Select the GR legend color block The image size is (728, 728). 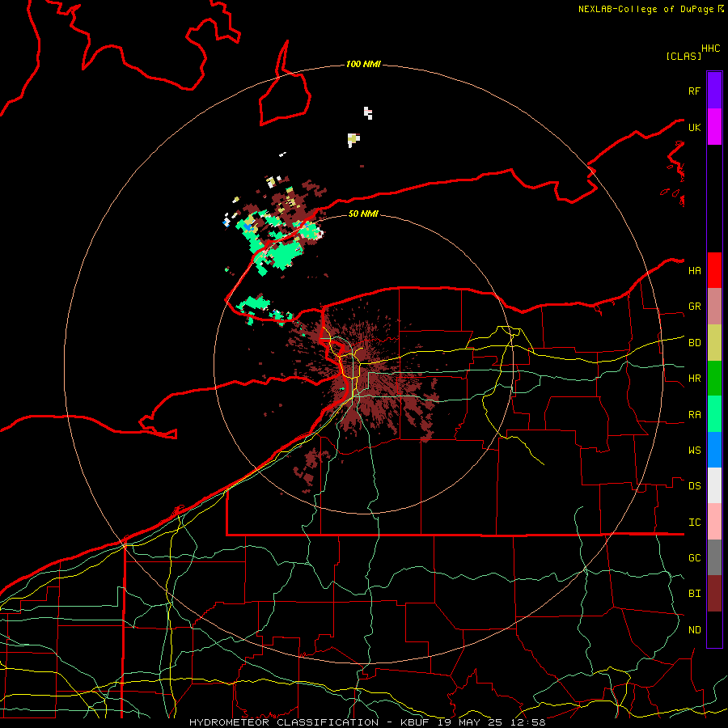pos(714,307)
